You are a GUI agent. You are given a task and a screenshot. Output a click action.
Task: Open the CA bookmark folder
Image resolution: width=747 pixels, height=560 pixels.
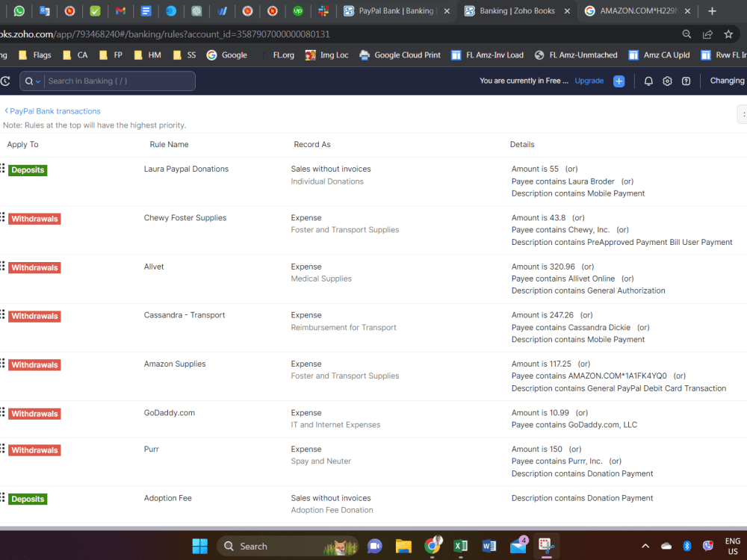(75, 55)
